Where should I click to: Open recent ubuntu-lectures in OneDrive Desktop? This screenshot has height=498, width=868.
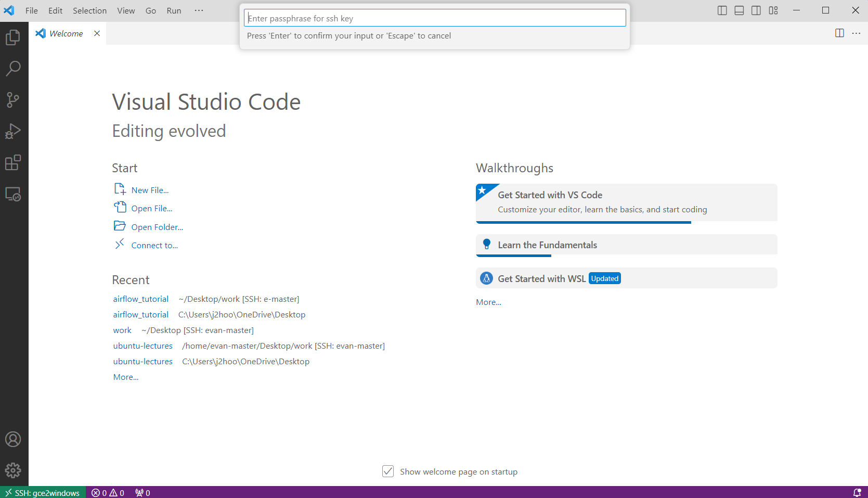tap(143, 362)
